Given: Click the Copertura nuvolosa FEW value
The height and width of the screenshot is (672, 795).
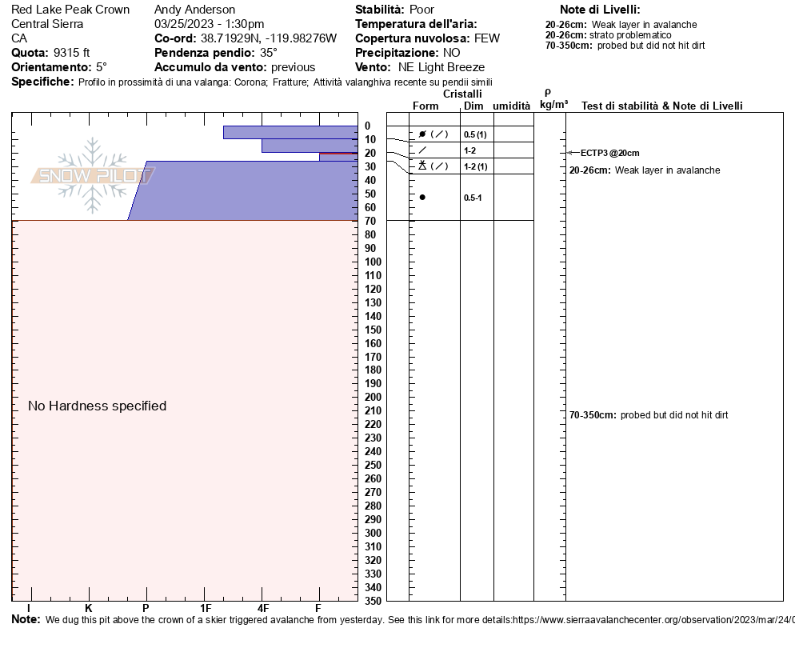Looking at the screenshot, I should 487,38.
